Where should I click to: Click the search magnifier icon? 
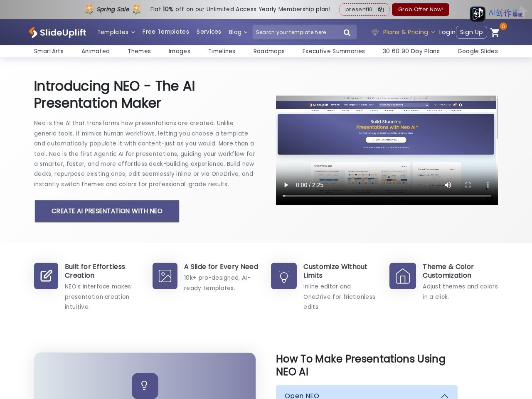(347, 32)
